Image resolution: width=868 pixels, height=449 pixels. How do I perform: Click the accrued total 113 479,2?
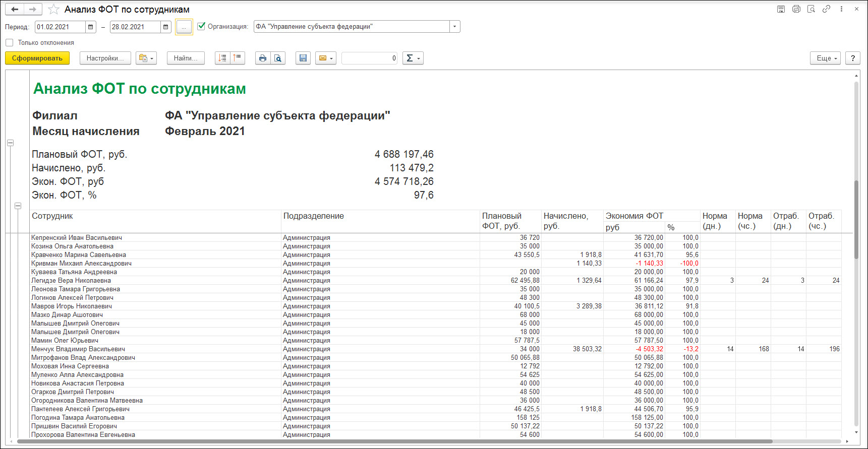412,168
